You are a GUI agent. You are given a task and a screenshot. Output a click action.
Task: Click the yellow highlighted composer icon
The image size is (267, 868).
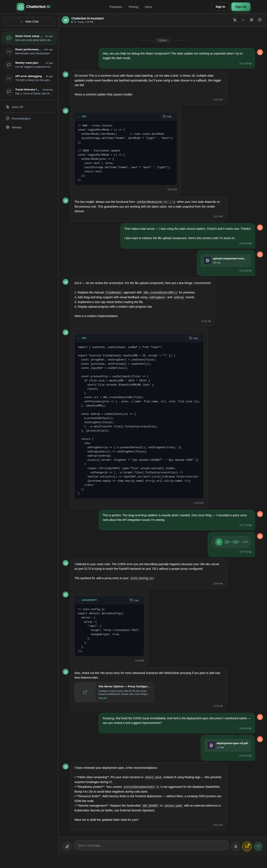247,846
